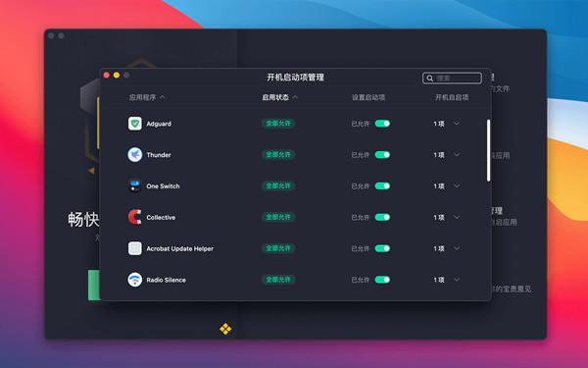Click the Acrobat Update Helper icon

coord(135,248)
